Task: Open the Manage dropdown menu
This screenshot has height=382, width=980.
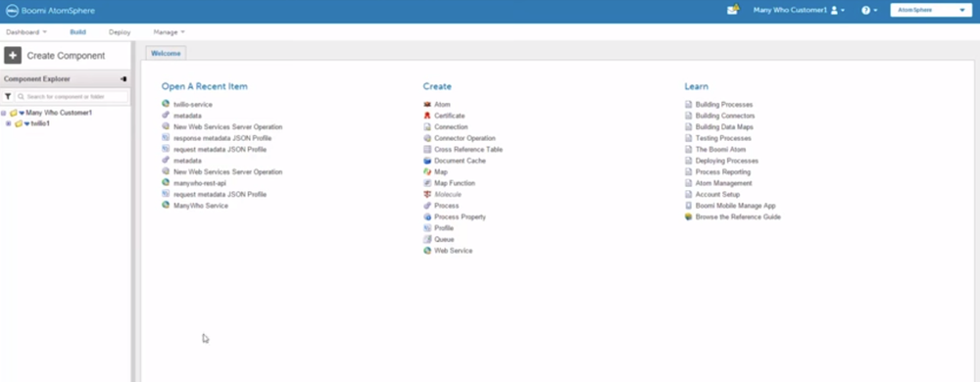Action: click(x=169, y=31)
